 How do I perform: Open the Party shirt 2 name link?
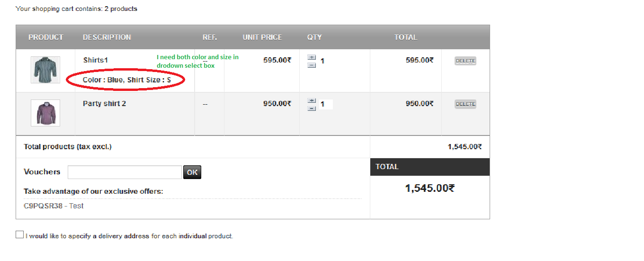(104, 104)
